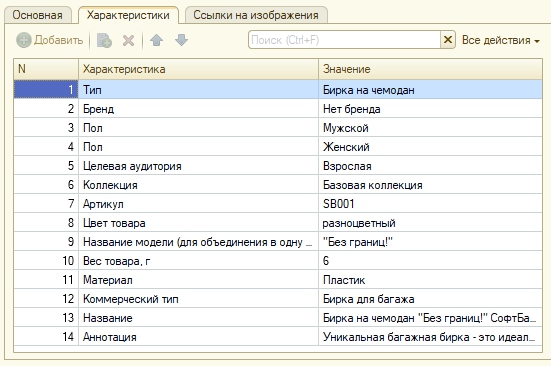Click the Базовая коллекция value cell
Viewport: 551px width, 366px height.
tap(430, 185)
